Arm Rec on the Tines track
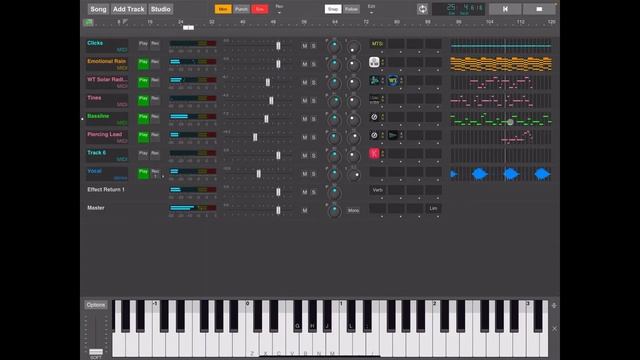The width and height of the screenshot is (640, 360). [x=155, y=99]
